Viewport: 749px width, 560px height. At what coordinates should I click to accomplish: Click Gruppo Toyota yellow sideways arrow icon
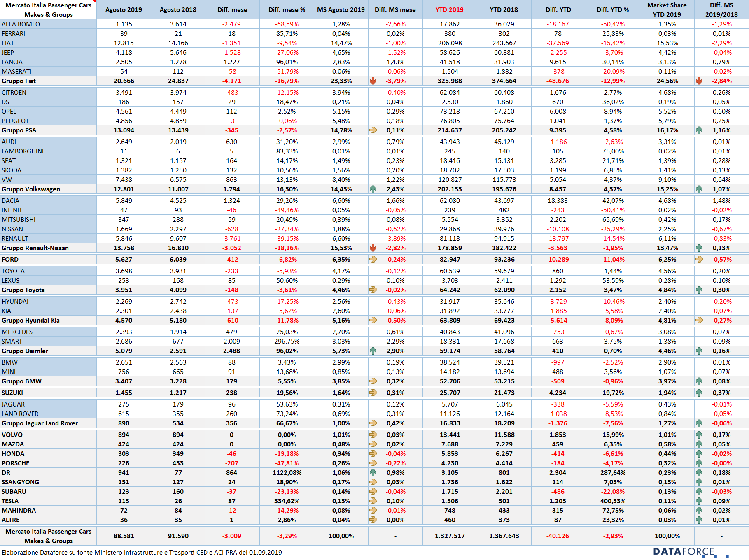pos(373,290)
